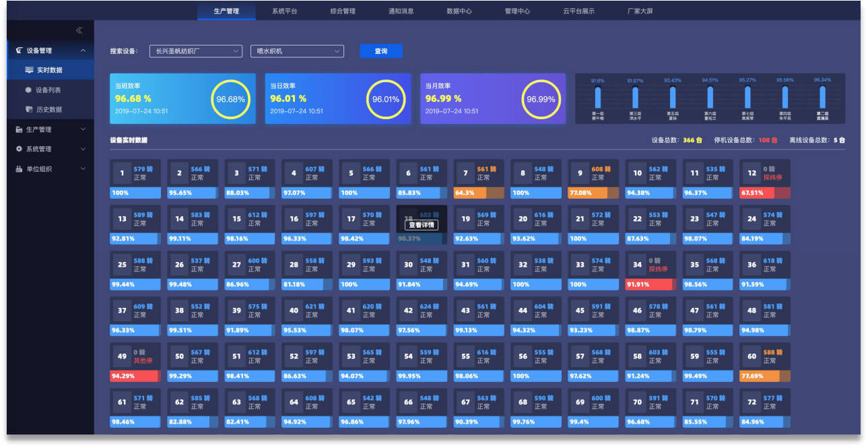Expand the 单位组织 sidebar section arrow

point(83,169)
